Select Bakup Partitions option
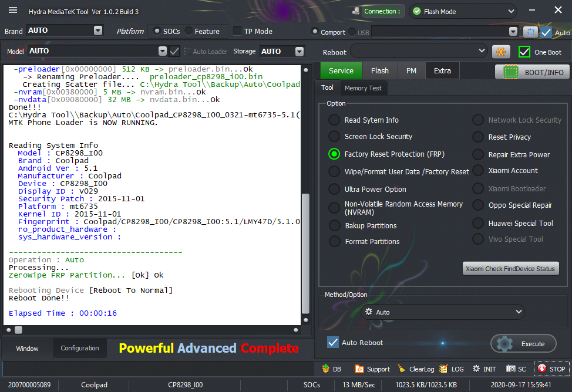The image size is (572, 392). pyautogui.click(x=335, y=225)
